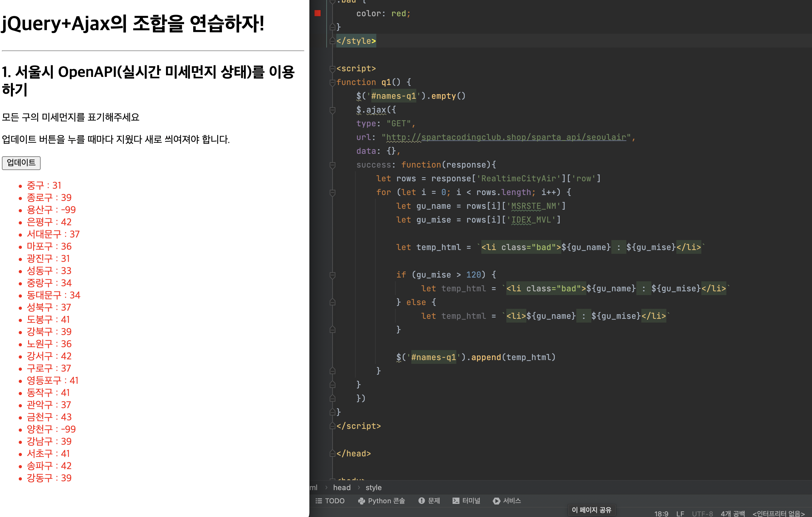Click the list item 성동구 : 33
Viewport: 812px width, 517px height.
click(x=49, y=271)
